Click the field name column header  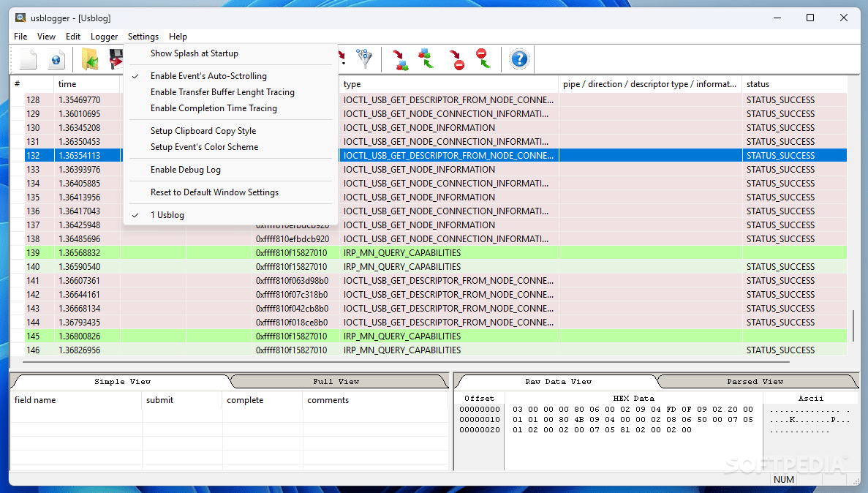[x=76, y=400]
